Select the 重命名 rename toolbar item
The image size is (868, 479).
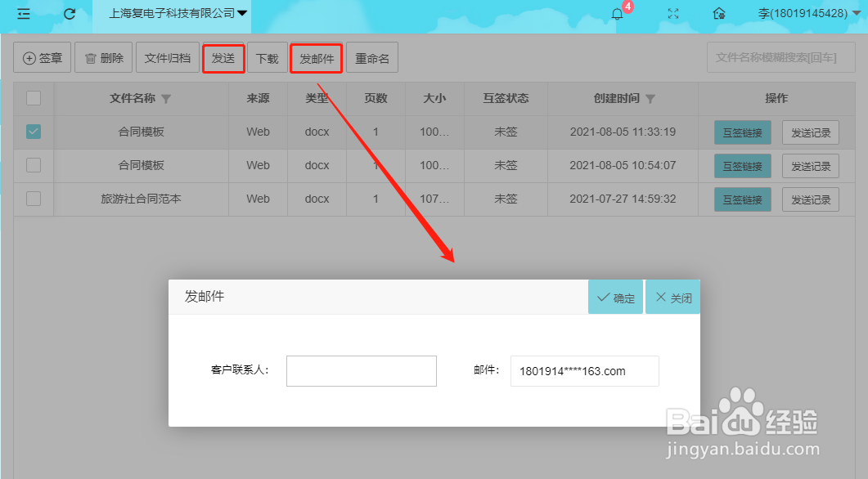tap(372, 57)
